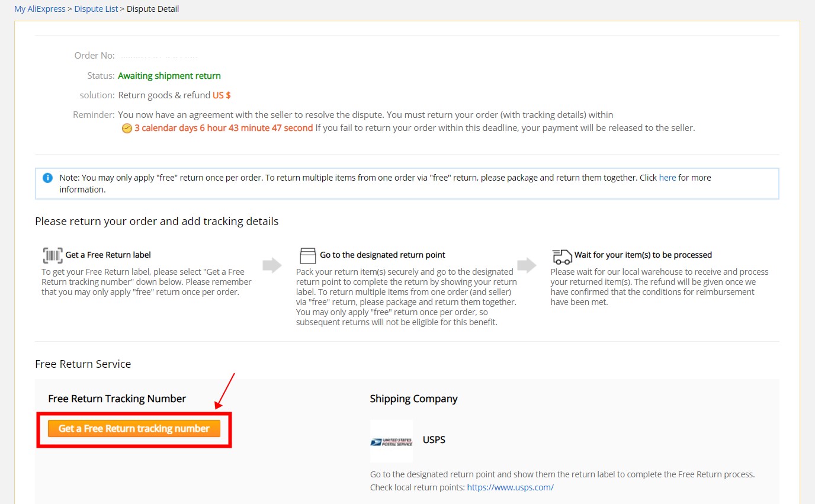The width and height of the screenshot is (815, 504).
Task: Click the Free Return Service heading
Action: 83,364
